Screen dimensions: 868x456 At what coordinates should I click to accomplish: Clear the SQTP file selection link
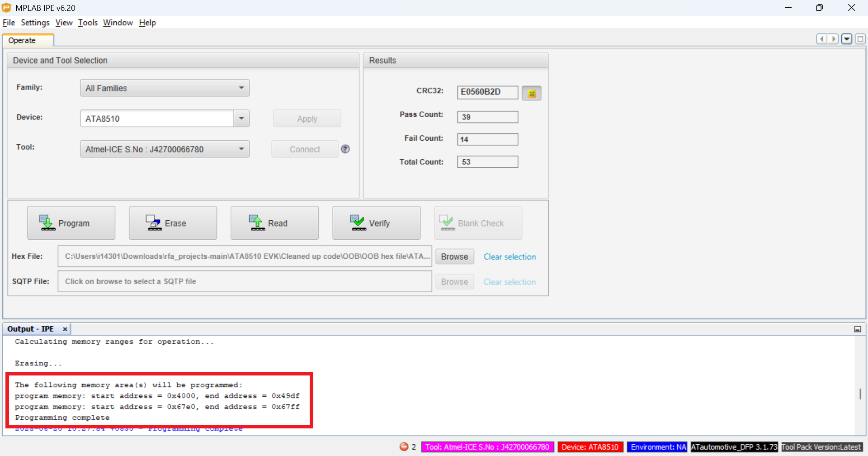(x=509, y=281)
